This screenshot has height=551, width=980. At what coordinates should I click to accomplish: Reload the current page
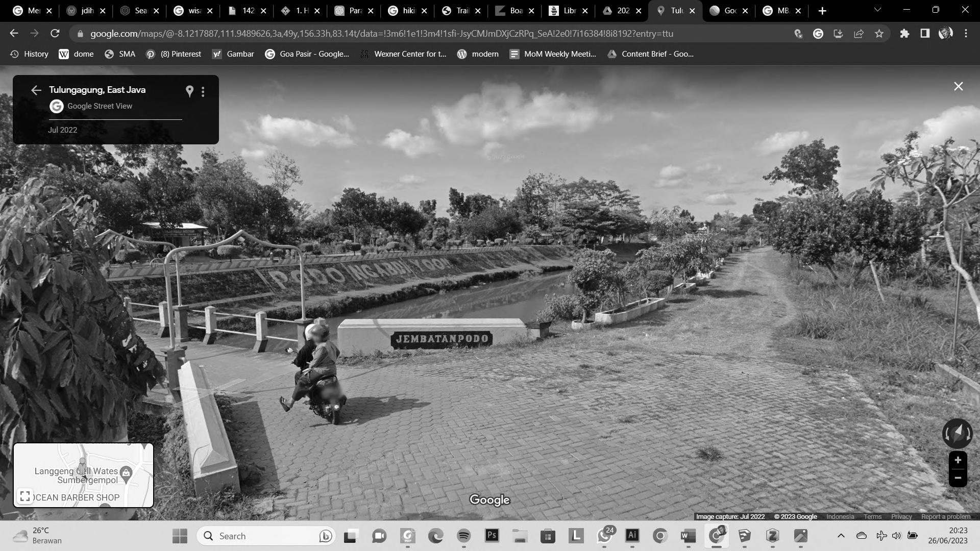tap(55, 34)
